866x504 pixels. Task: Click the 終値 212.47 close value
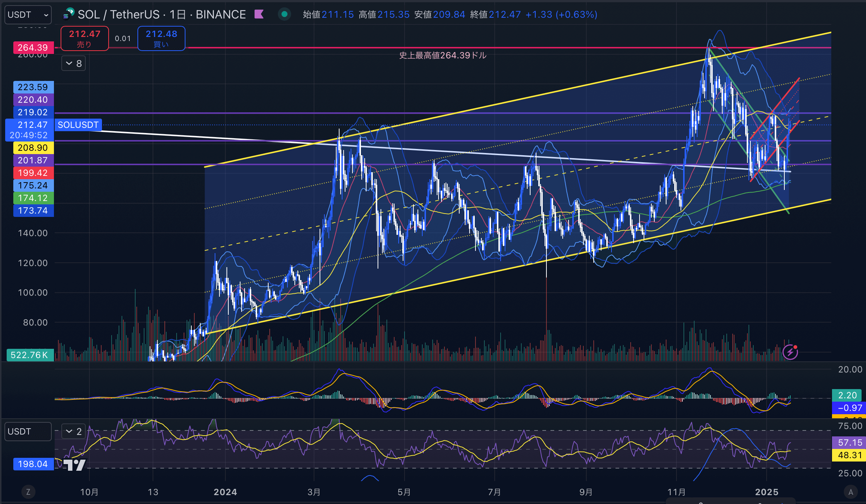pyautogui.click(x=495, y=15)
